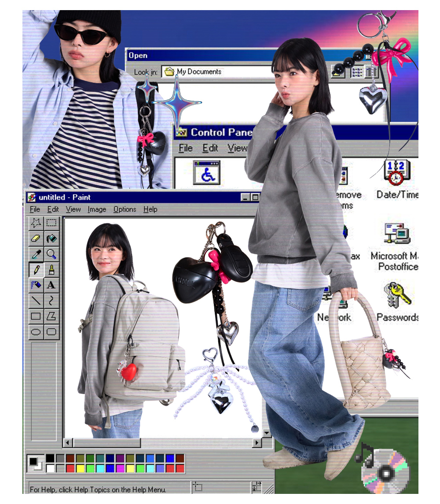This screenshot has height=504, width=440.
Task: Select the Text tool marked A
Action: coord(51,285)
